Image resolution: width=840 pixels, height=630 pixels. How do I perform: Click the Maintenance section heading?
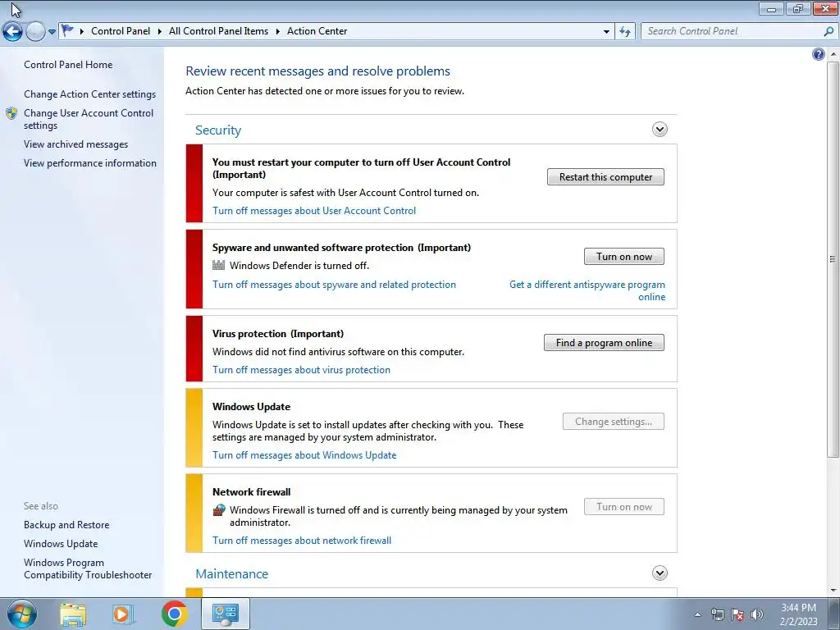(x=231, y=573)
